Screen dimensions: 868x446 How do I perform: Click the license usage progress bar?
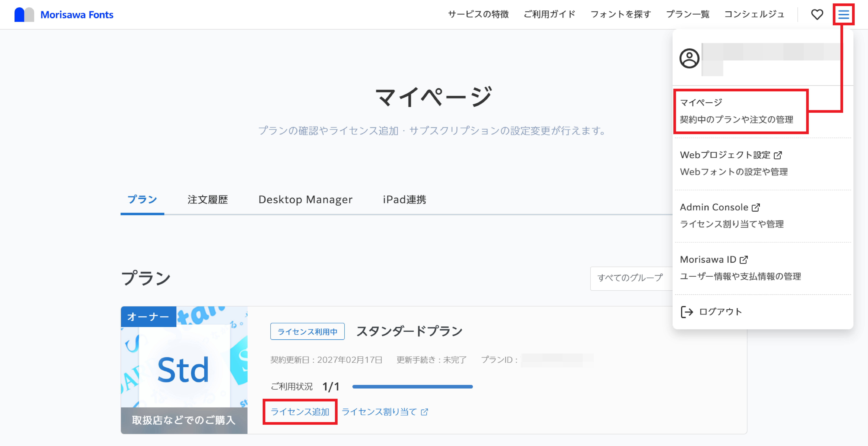412,387
